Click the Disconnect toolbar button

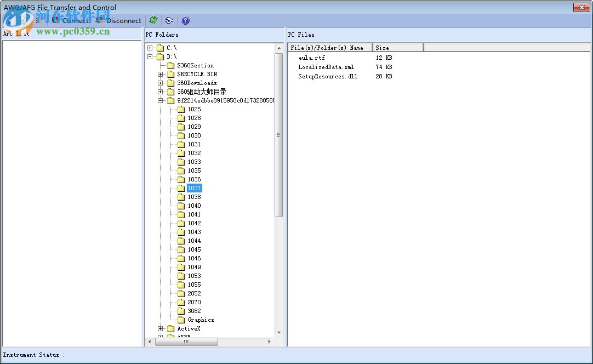tap(118, 21)
